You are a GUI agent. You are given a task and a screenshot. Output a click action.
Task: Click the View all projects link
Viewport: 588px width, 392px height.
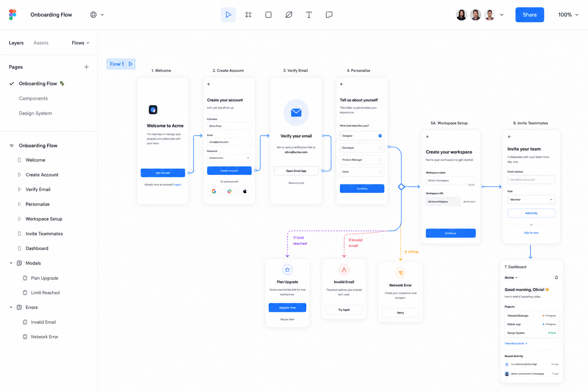pyautogui.click(x=516, y=343)
